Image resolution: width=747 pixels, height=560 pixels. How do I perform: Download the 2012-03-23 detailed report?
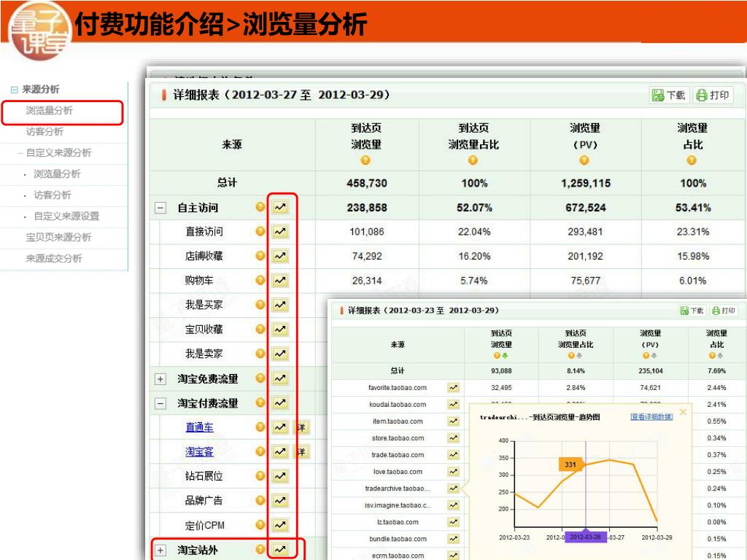[692, 311]
